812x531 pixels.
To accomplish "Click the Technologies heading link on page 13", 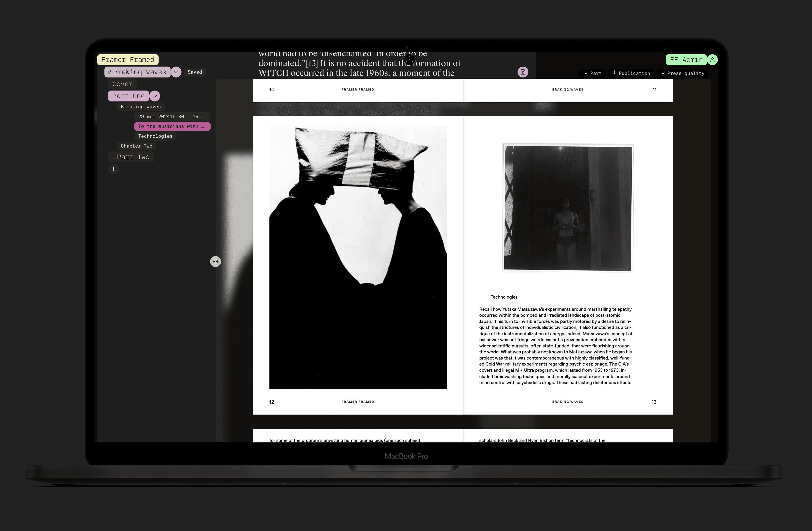I will [x=504, y=297].
